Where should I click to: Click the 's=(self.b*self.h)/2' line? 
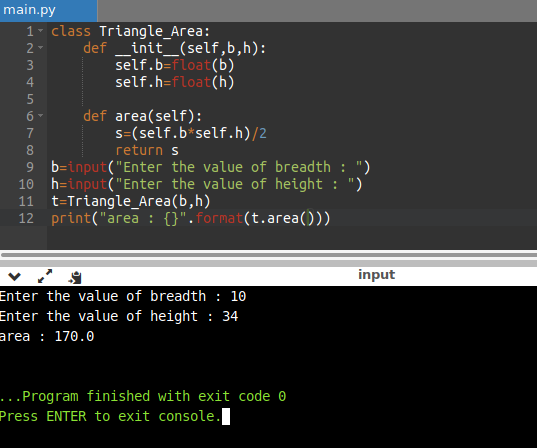191,133
